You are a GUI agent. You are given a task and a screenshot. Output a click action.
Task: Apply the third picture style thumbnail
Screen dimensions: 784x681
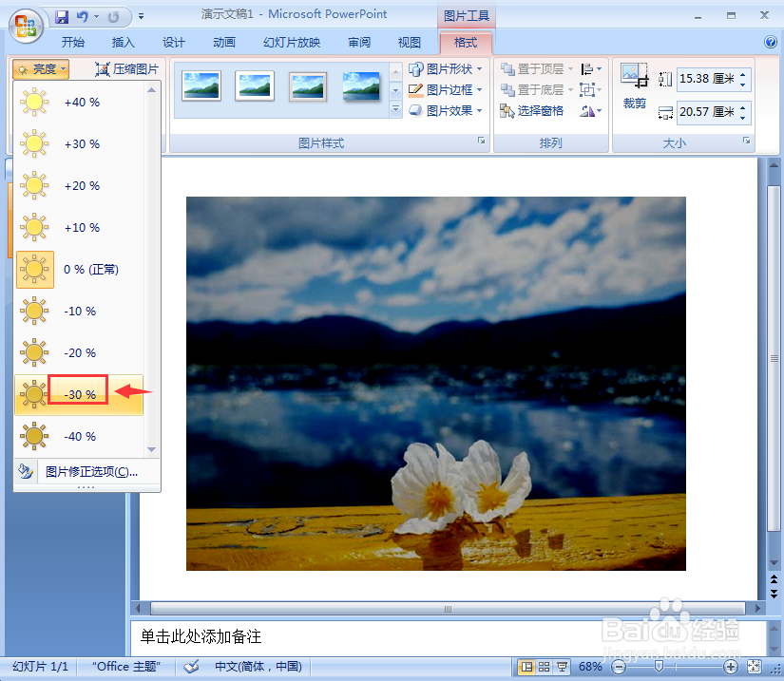[308, 85]
